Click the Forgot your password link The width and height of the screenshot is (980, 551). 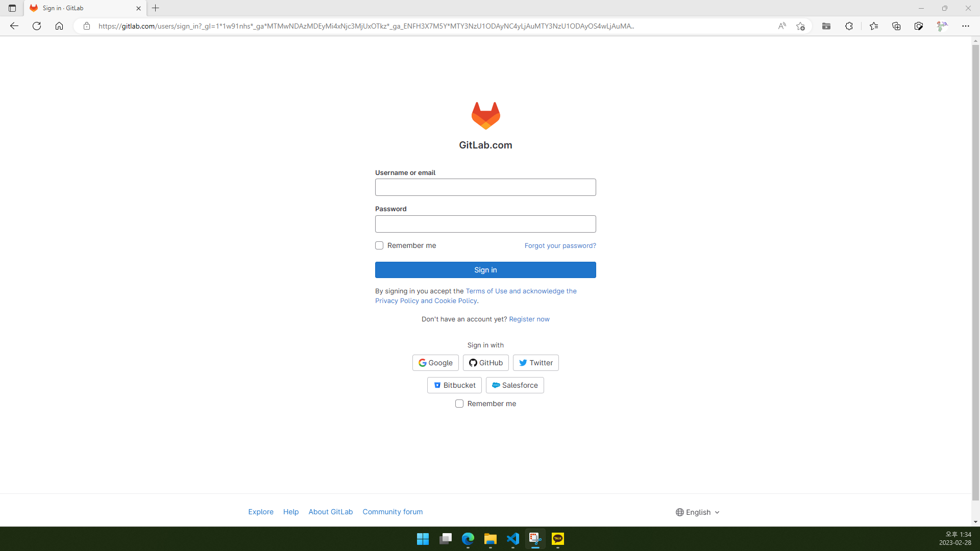click(560, 245)
